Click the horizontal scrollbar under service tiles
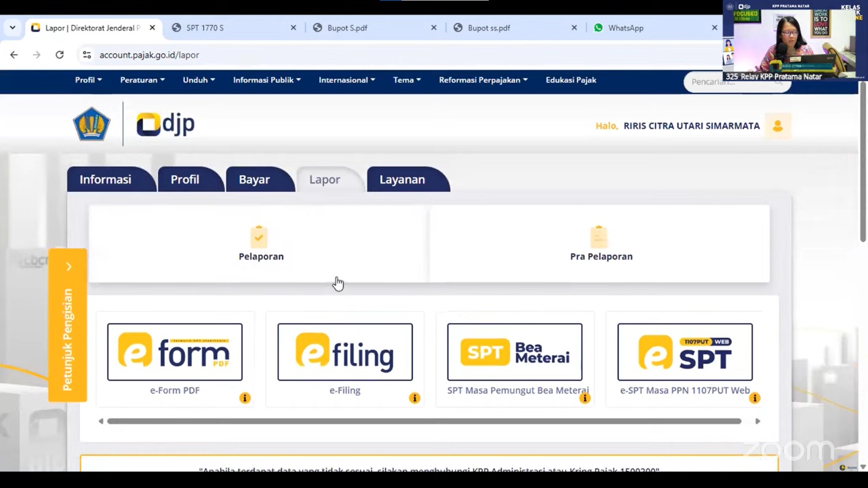 (424, 421)
